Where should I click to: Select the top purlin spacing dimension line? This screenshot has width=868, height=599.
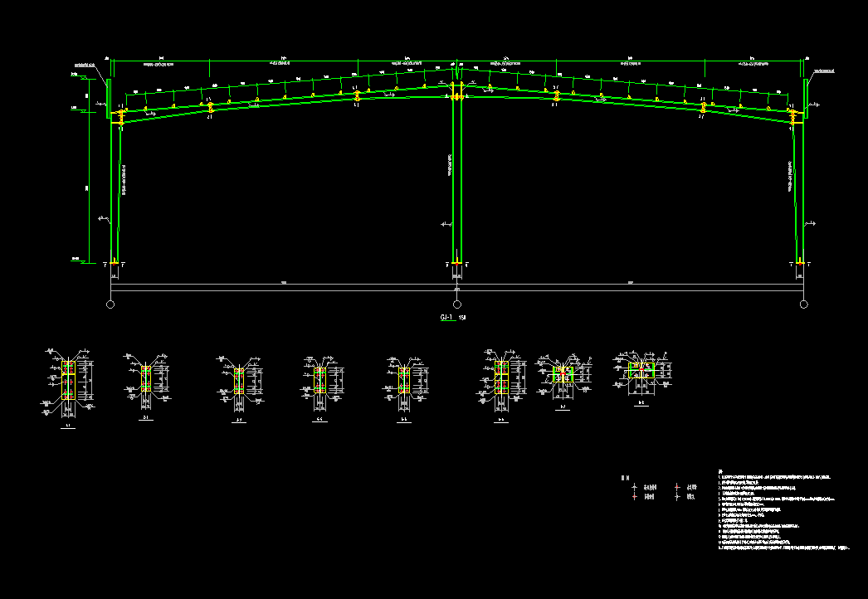coord(457,60)
